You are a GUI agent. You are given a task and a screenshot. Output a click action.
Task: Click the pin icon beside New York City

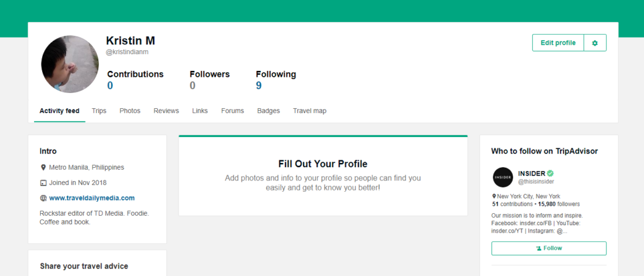click(494, 196)
